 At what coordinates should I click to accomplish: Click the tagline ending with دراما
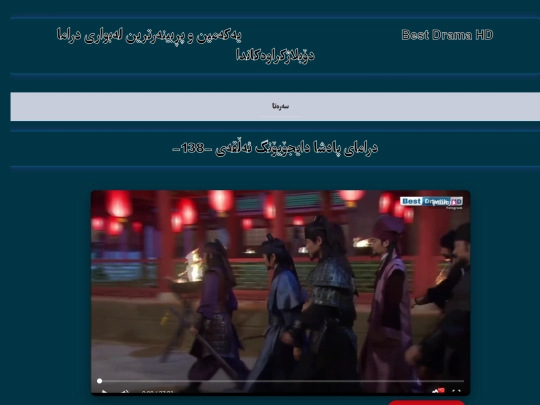pyautogui.click(x=149, y=35)
